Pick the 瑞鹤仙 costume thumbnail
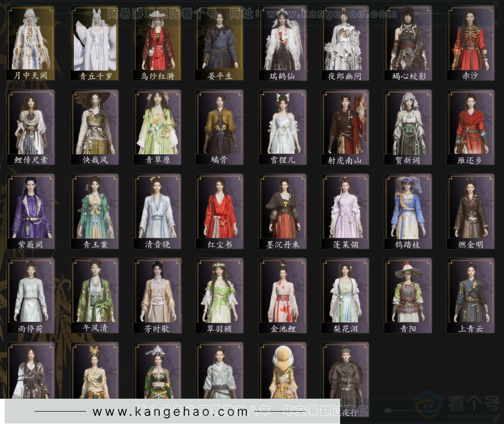This screenshot has height=424, width=504. (283, 43)
